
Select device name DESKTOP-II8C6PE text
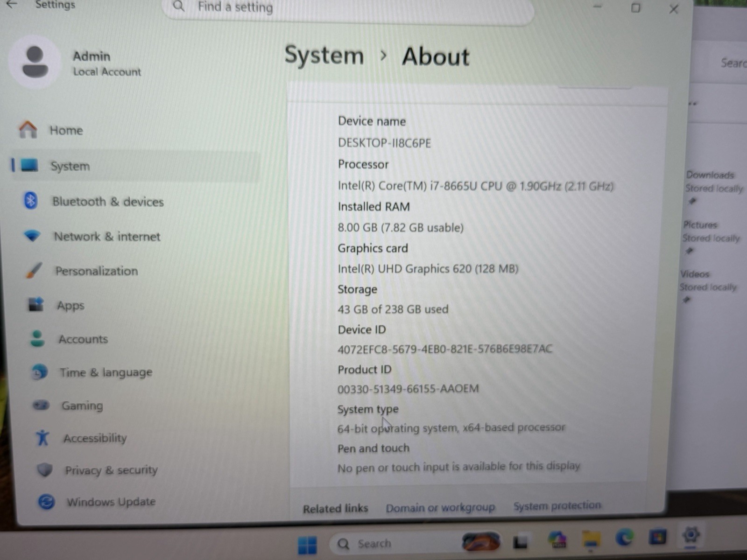tap(384, 143)
